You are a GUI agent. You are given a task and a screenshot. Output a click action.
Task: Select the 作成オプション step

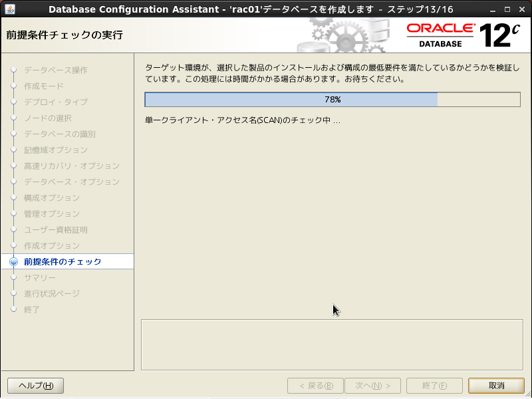point(52,245)
